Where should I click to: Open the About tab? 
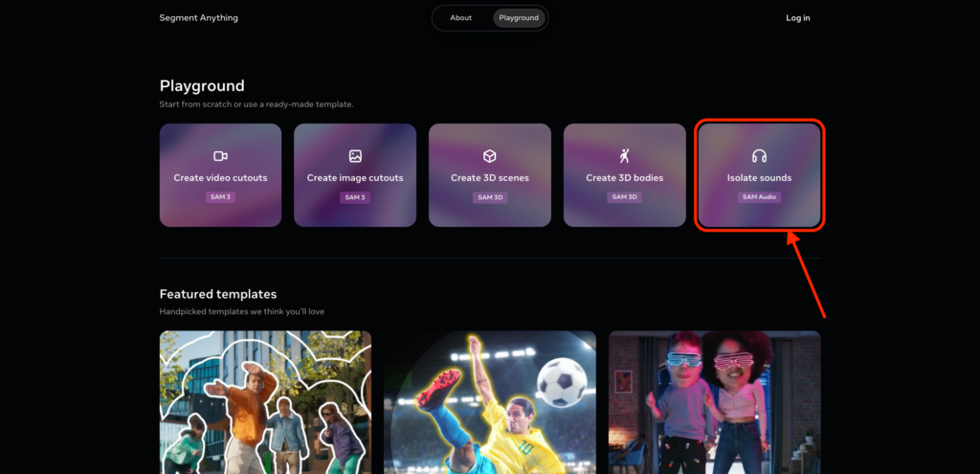pos(461,18)
